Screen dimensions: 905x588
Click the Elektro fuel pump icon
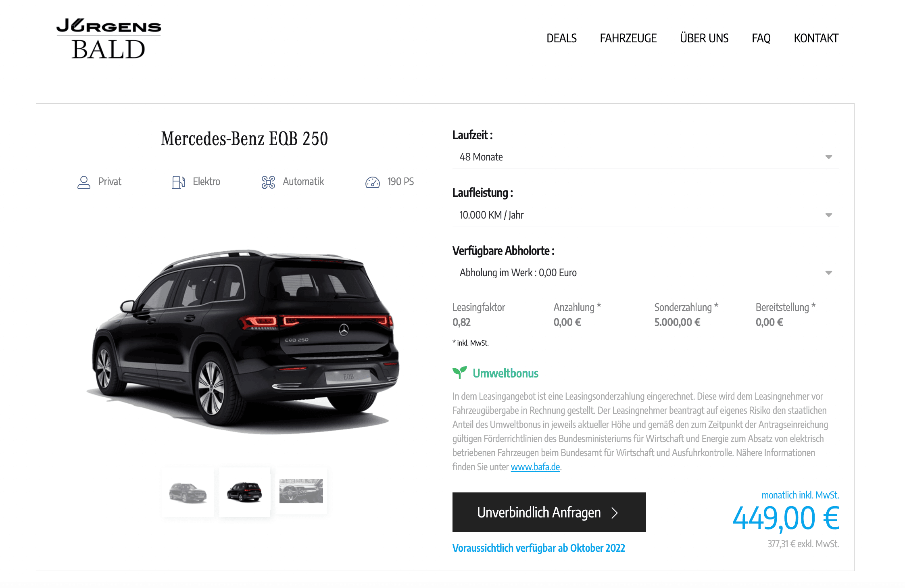(x=178, y=182)
